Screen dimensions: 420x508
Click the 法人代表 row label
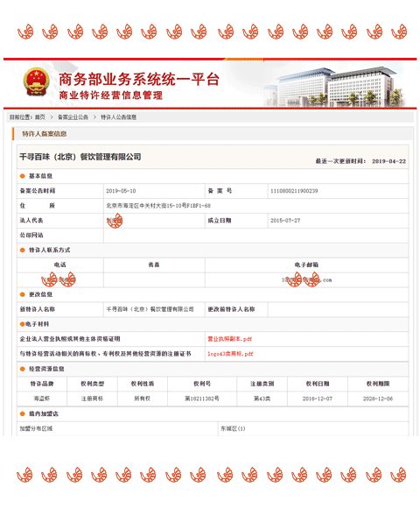(x=31, y=221)
